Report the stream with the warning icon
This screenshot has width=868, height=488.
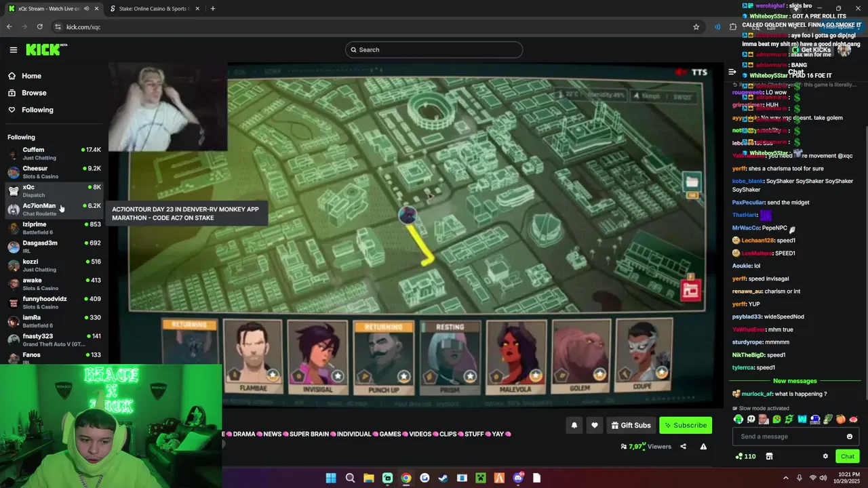tap(703, 447)
